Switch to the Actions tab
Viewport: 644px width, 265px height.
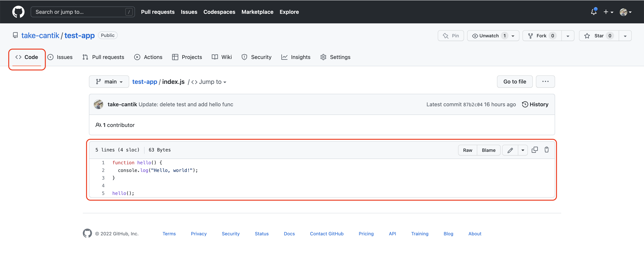point(148,57)
